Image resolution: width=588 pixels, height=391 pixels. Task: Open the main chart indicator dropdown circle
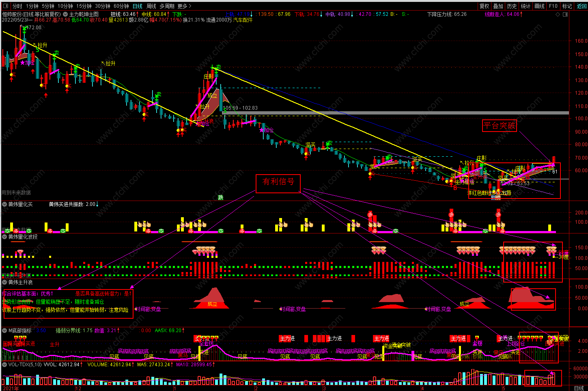[65, 14]
